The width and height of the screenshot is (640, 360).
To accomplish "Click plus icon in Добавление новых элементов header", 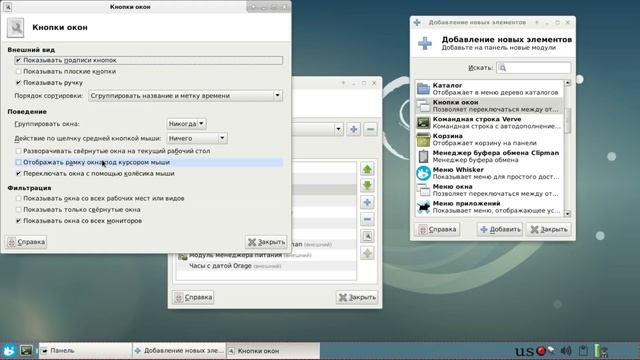I will (424, 43).
